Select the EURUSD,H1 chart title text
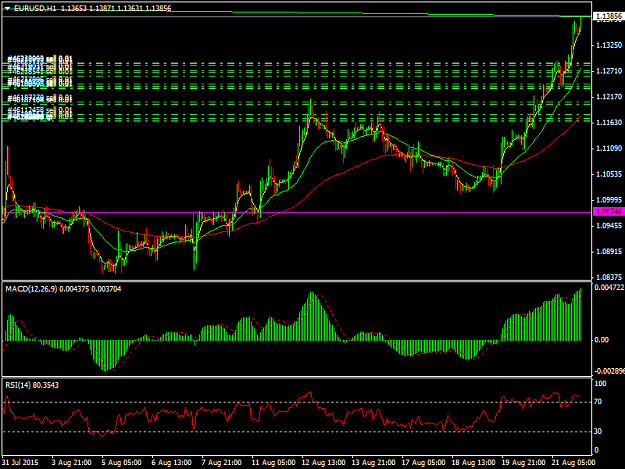Image resolution: width=625 pixels, height=469 pixels. (35, 8)
